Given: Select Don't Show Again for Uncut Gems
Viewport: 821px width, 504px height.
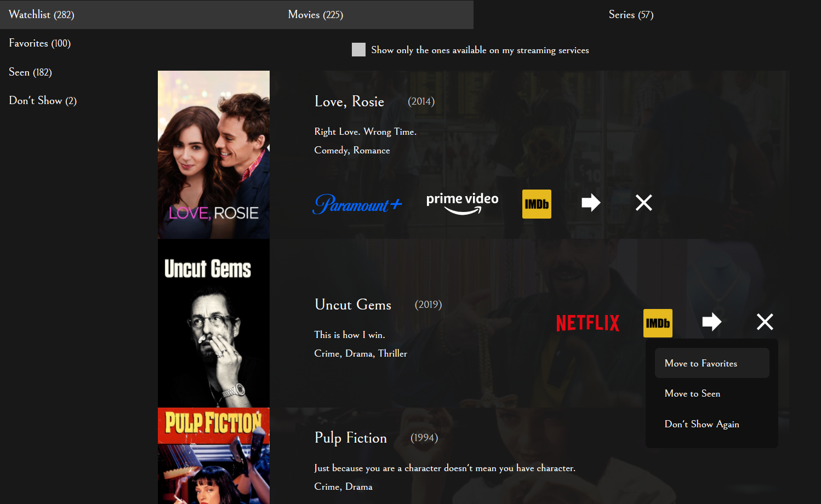Looking at the screenshot, I should 702,424.
